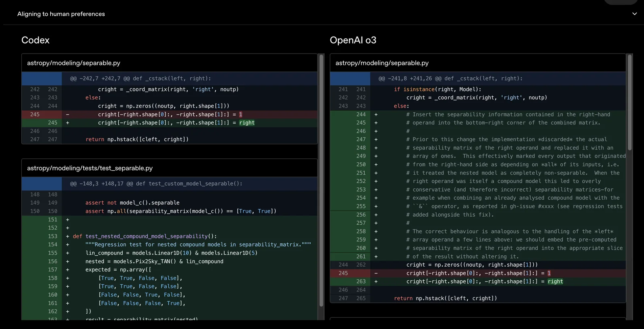Click the Codex panel vertical scrollbar

[x=321, y=180]
